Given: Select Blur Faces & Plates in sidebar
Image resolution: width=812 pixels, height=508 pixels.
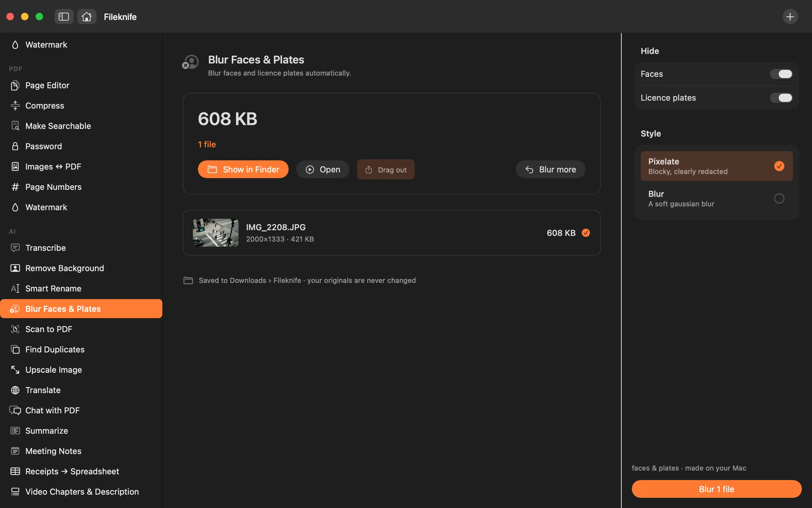Looking at the screenshot, I should coord(81,309).
